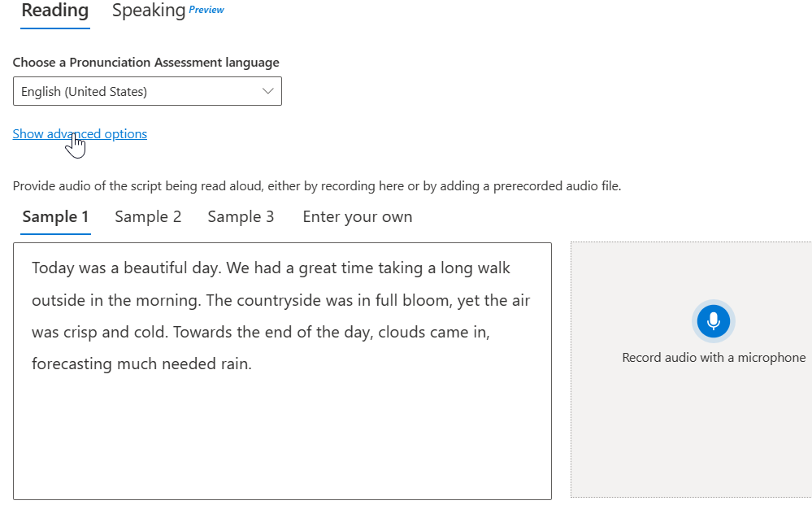This screenshot has width=812, height=505.
Task: Switch to the Reading tab
Action: point(54,11)
